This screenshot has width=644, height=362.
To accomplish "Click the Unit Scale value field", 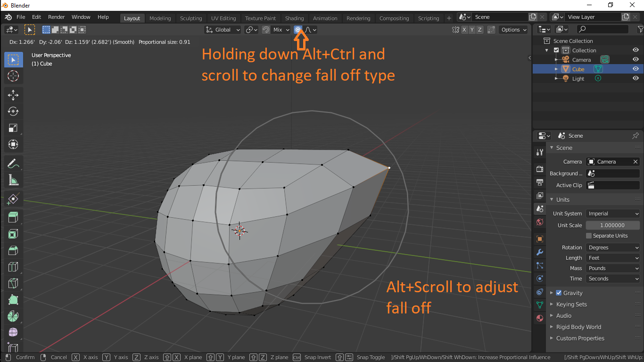I will coord(613,225).
